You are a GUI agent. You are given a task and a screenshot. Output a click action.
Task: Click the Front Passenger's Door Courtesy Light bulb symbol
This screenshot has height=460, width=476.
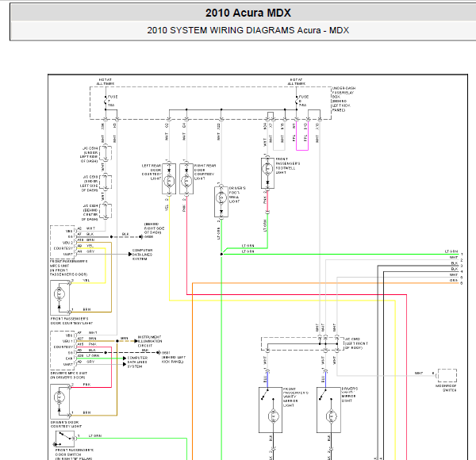(59, 293)
